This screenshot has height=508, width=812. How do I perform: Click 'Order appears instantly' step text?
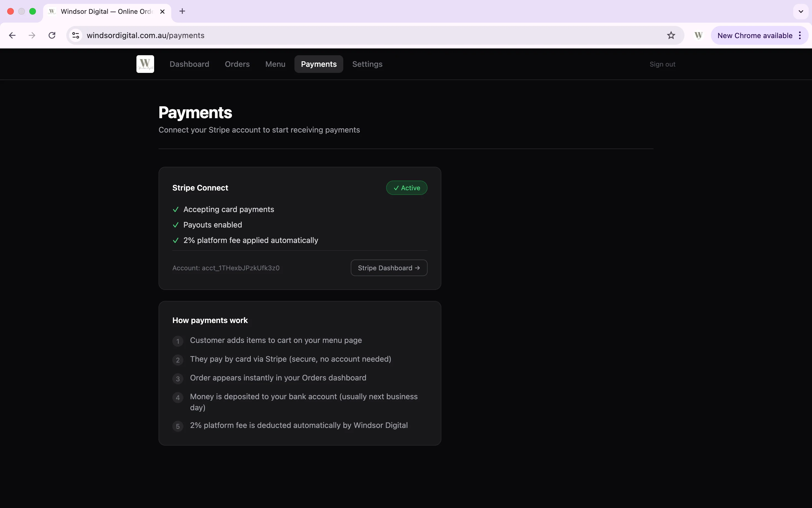point(278,378)
